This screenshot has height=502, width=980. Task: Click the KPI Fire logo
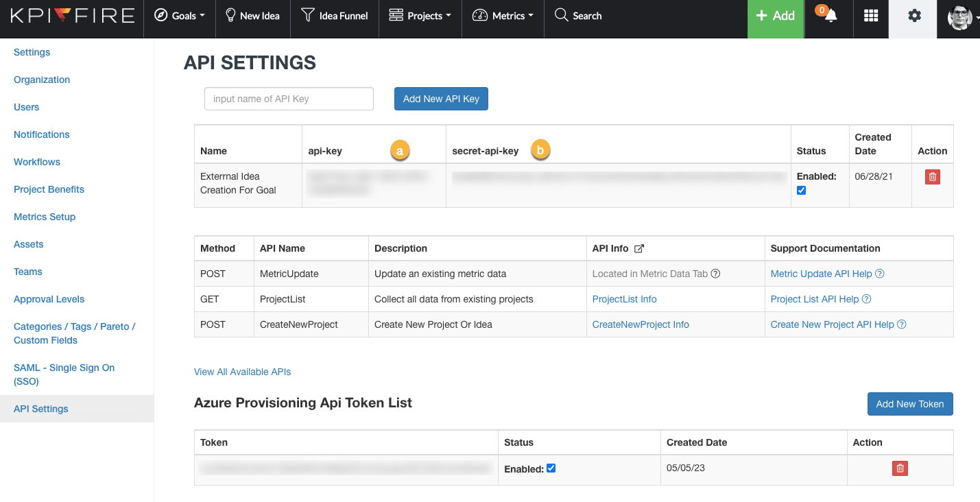(72, 15)
